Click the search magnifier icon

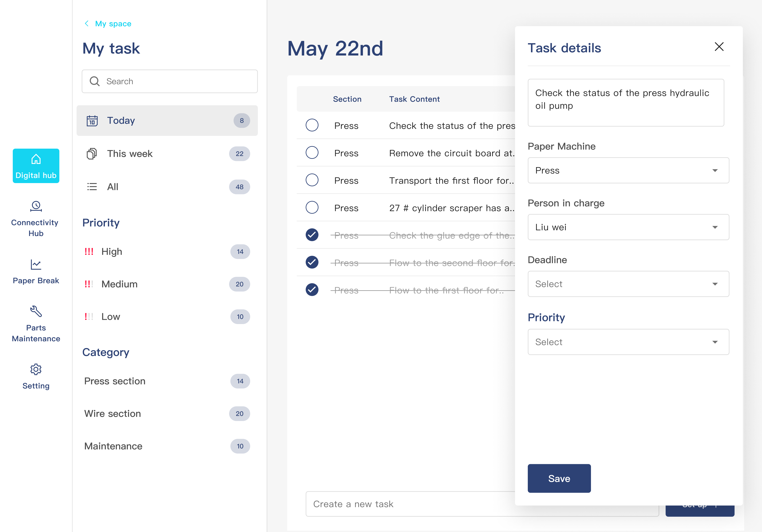tap(95, 81)
